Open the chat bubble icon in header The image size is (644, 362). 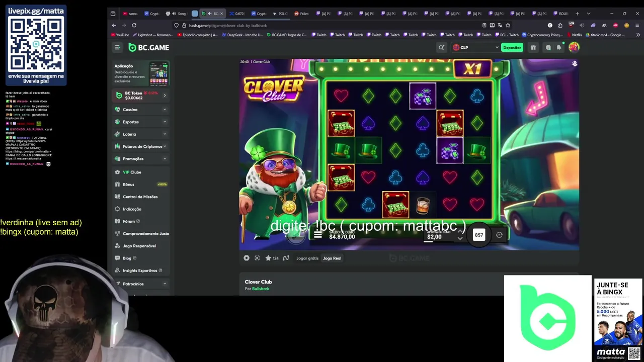pyautogui.click(x=548, y=48)
